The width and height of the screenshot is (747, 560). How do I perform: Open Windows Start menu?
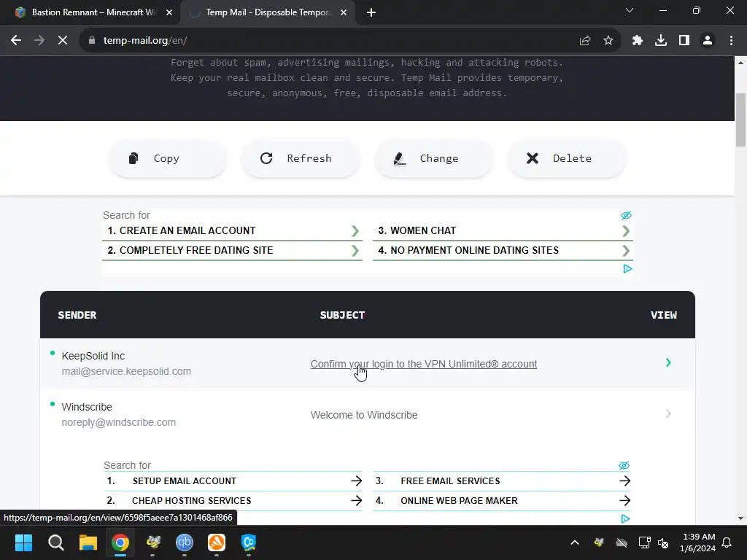pos(23,542)
